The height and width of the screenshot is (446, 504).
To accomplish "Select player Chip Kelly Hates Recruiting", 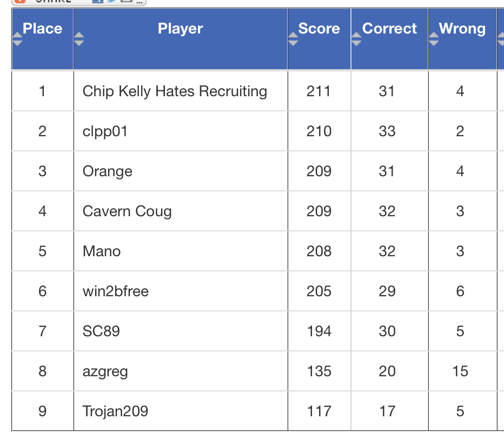I will [x=175, y=91].
